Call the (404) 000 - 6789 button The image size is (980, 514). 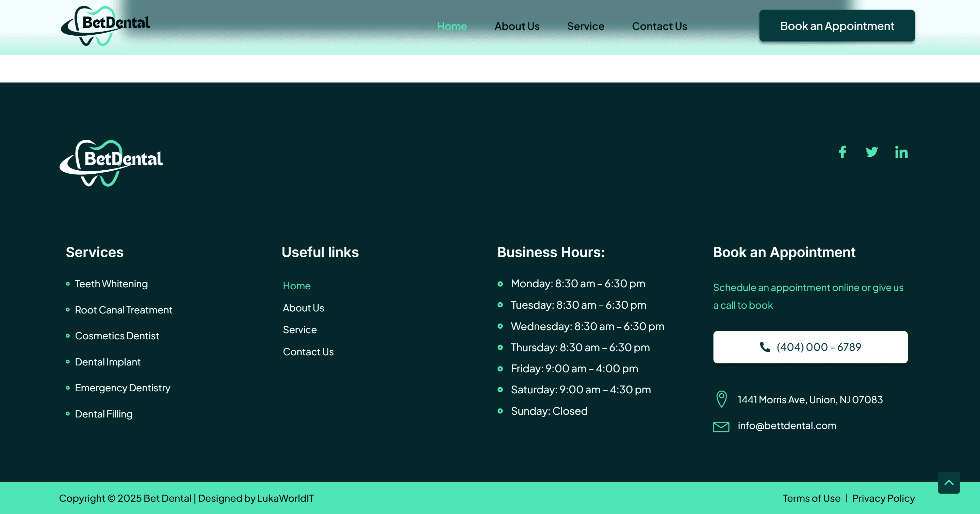[810, 347]
